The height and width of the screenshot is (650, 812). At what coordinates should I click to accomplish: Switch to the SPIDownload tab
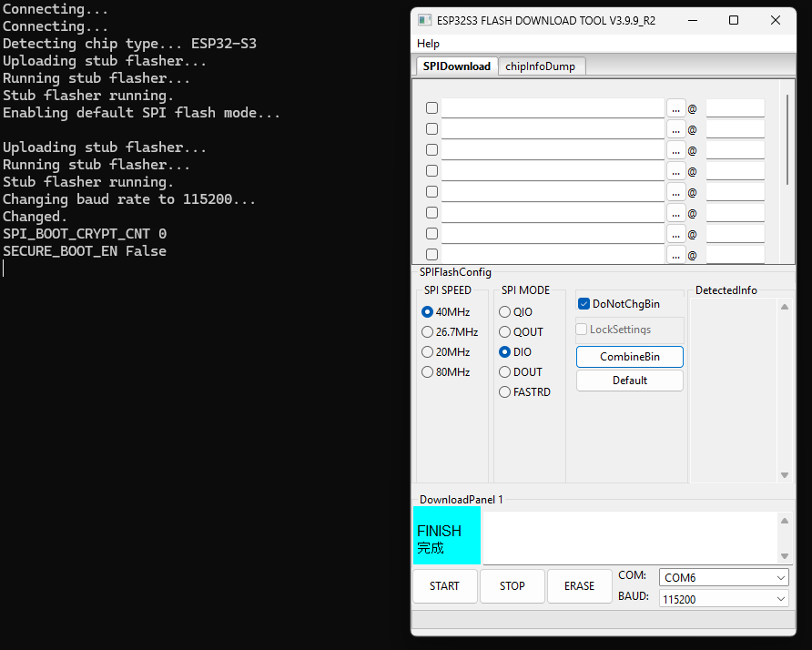[456, 66]
